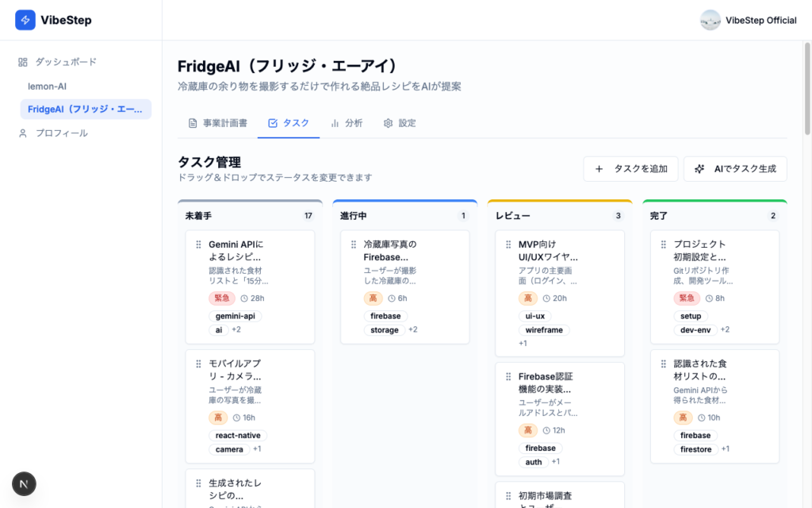Click the drag handle on Gemini API task card
The width and height of the screenshot is (812, 508).
click(x=198, y=244)
